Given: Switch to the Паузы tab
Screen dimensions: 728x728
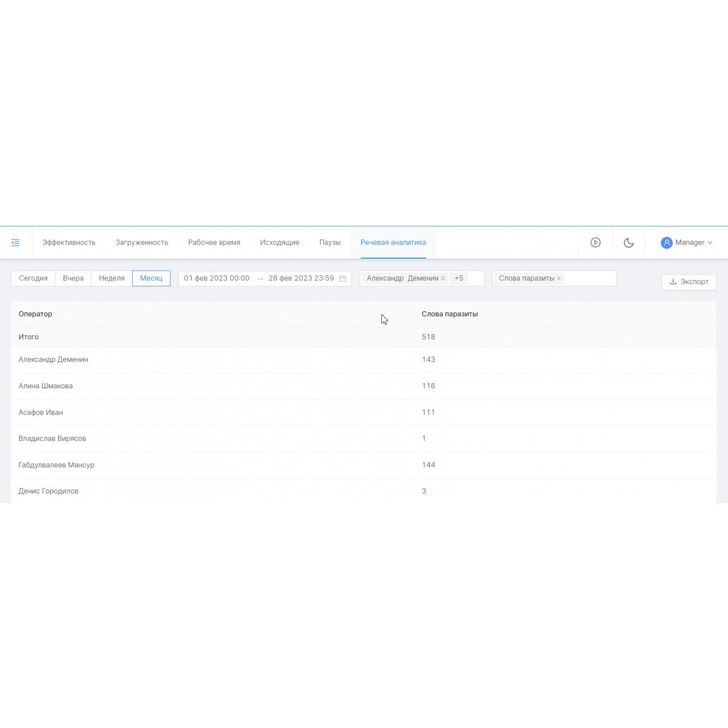Looking at the screenshot, I should coord(330,243).
